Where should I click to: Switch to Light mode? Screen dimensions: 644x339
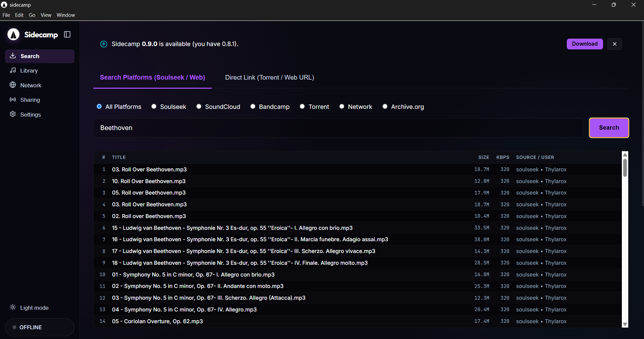40,308
